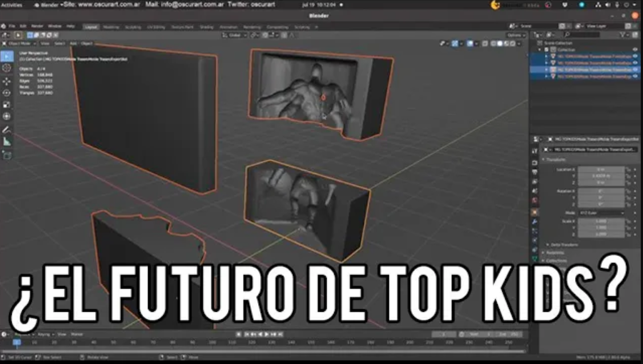Click the Location Y value field
The height and width of the screenshot is (364, 643).
tap(601, 176)
